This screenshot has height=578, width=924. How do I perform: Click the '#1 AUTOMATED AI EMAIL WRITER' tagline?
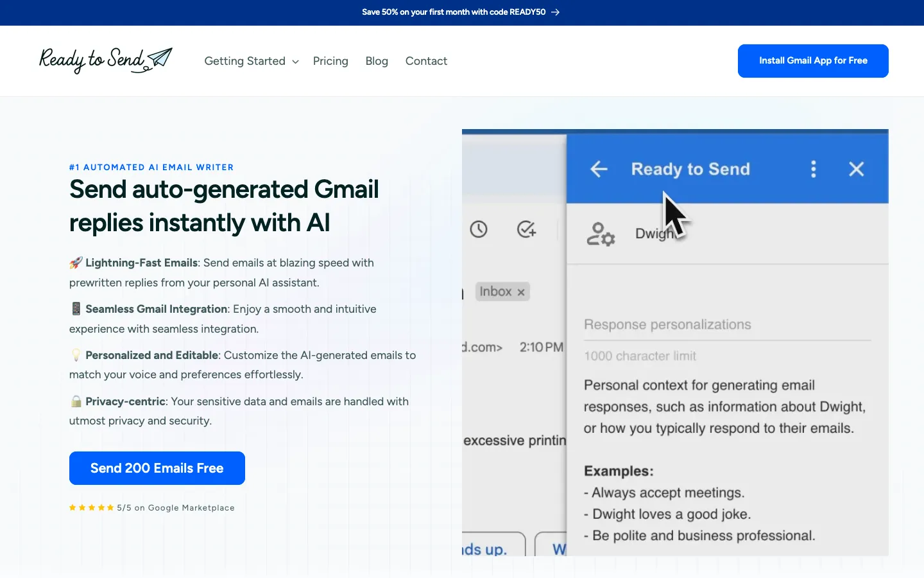[151, 167]
